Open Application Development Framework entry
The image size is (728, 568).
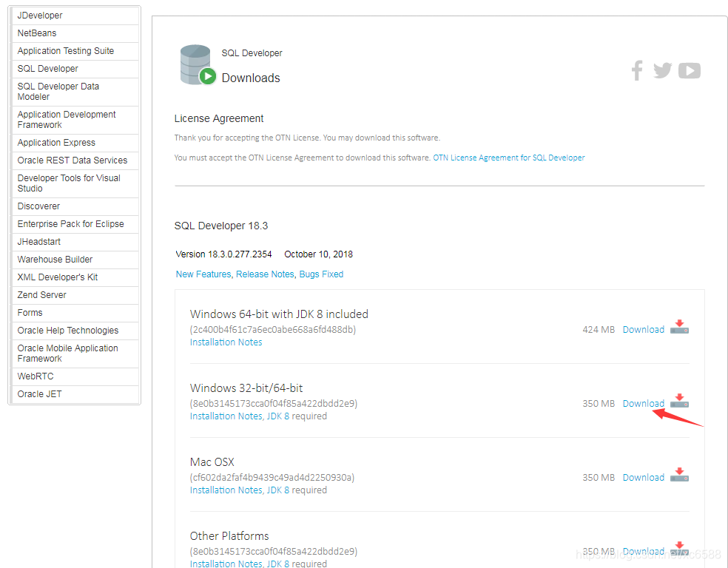[x=75, y=120]
